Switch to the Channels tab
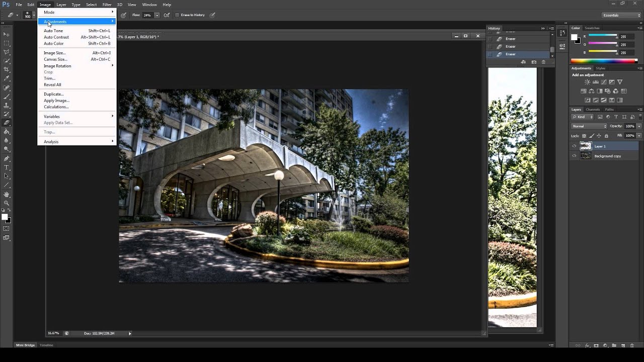This screenshot has width=644, height=362. click(593, 109)
